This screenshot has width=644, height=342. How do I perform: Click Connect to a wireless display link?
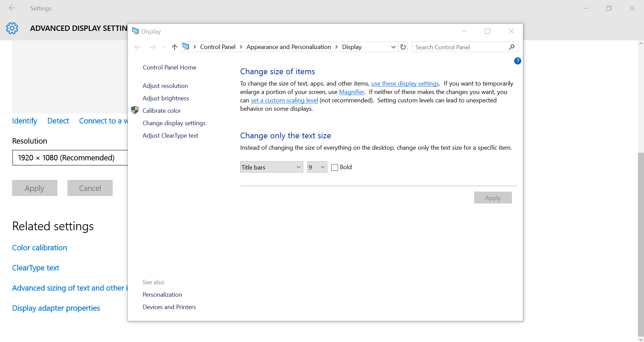103,121
